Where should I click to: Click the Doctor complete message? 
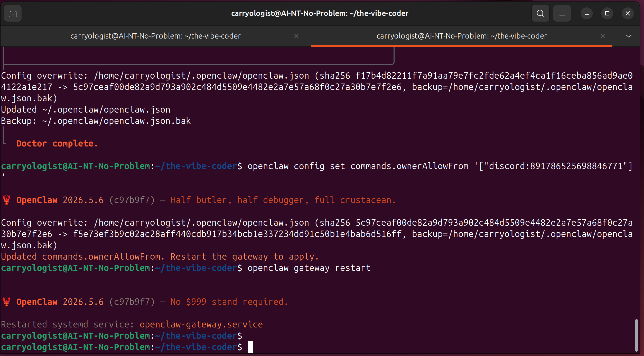[57, 143]
